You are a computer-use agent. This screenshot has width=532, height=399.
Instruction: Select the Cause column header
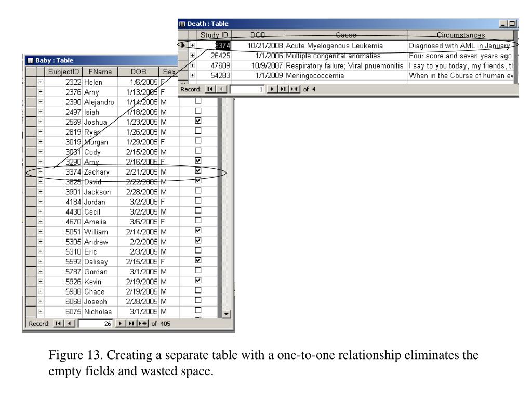(x=345, y=35)
